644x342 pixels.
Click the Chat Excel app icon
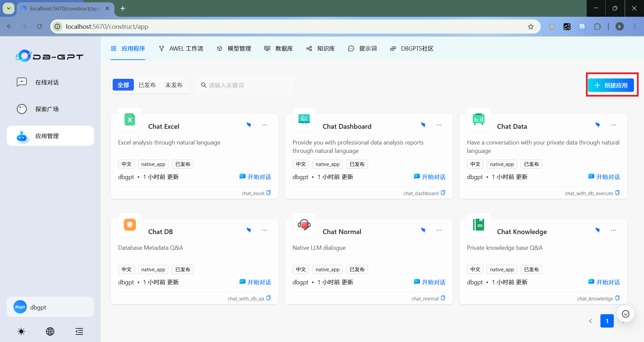tap(130, 119)
